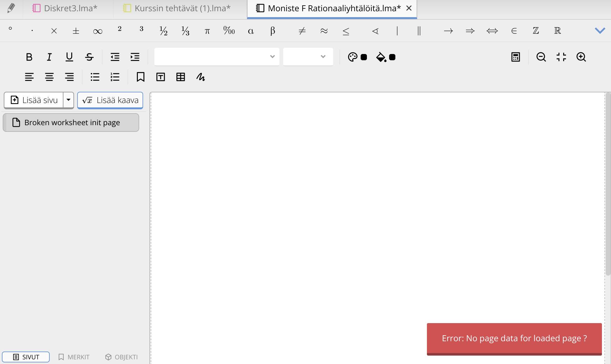
Task: Insert the double implication arrow
Action: click(x=470, y=31)
